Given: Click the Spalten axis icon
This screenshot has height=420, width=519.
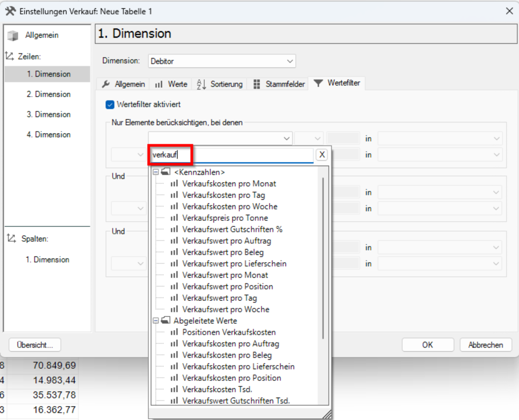Looking at the screenshot, I should tap(11, 238).
